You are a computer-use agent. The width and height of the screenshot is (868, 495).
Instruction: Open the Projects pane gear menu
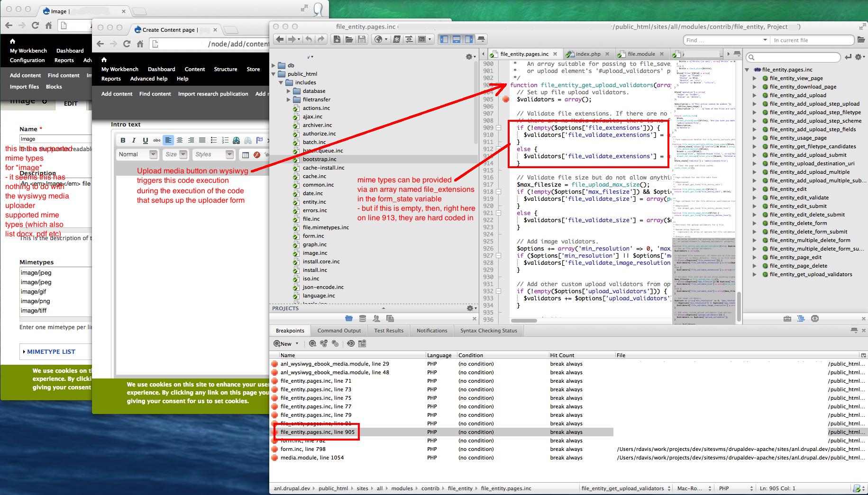click(x=471, y=308)
